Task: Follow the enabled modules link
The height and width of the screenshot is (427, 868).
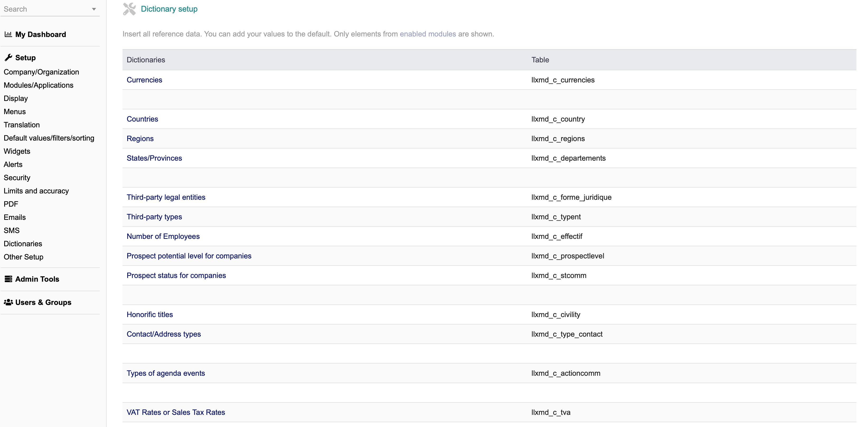Action: click(x=428, y=34)
